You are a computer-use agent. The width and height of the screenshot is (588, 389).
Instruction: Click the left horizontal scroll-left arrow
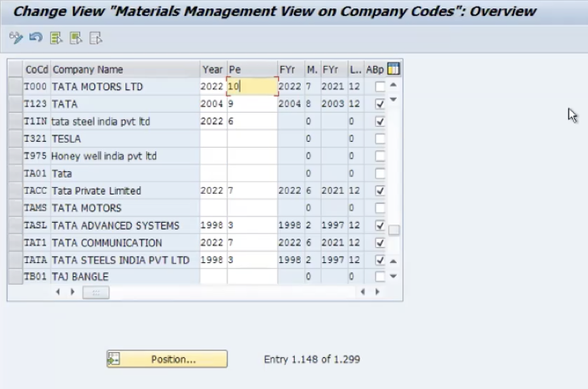pos(58,291)
